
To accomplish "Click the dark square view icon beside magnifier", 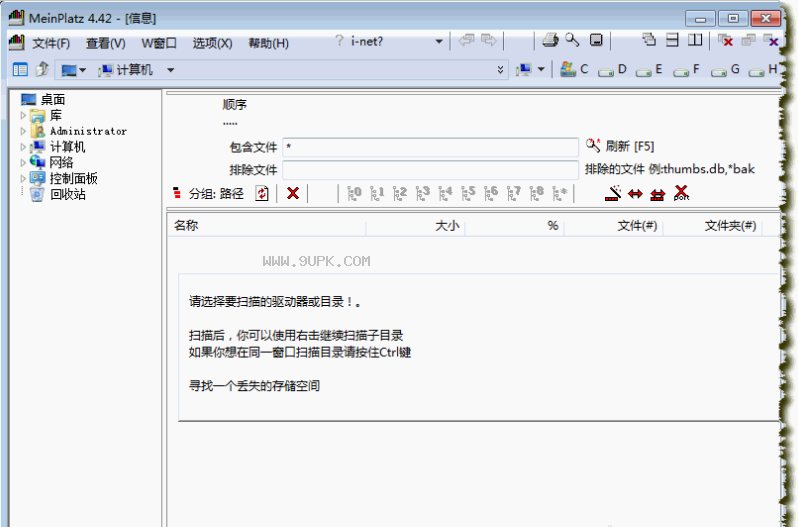I will pos(596,40).
